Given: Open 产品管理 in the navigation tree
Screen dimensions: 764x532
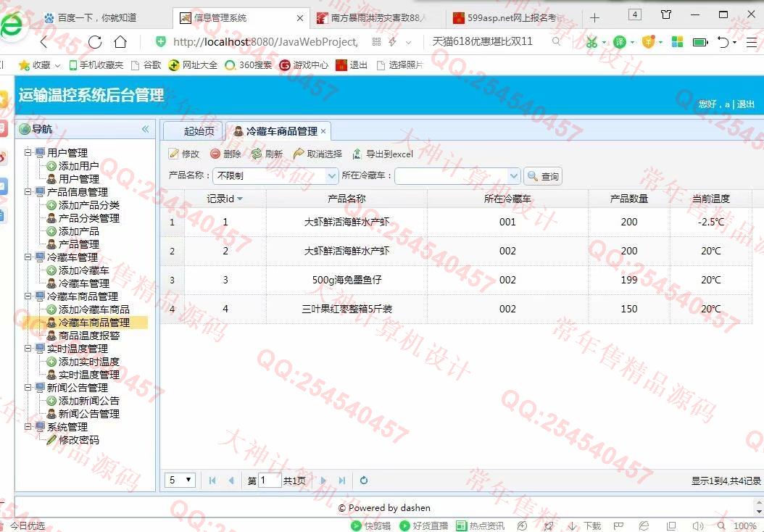Looking at the screenshot, I should [x=78, y=244].
